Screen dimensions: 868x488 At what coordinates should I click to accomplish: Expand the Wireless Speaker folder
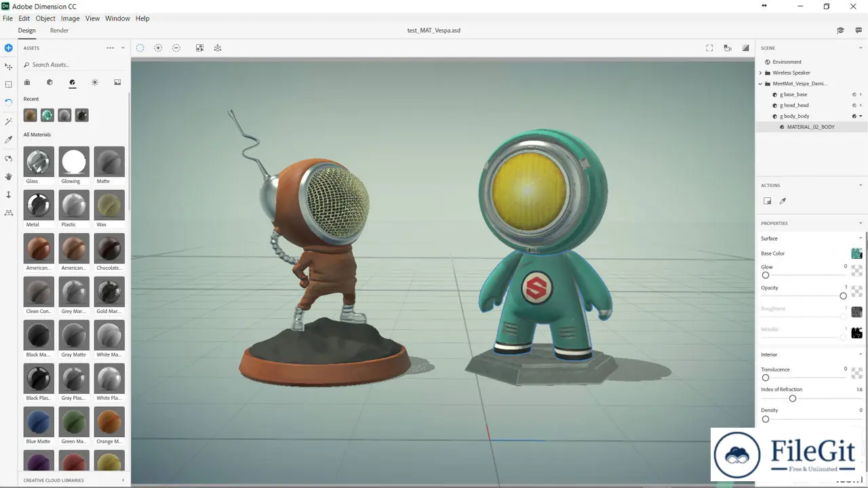760,73
